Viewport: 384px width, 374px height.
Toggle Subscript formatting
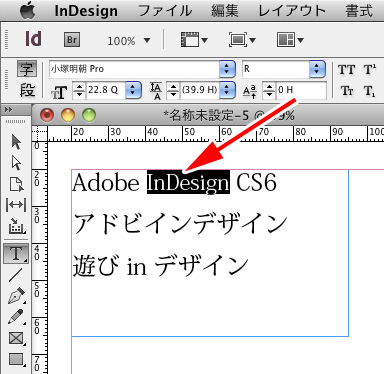click(369, 91)
